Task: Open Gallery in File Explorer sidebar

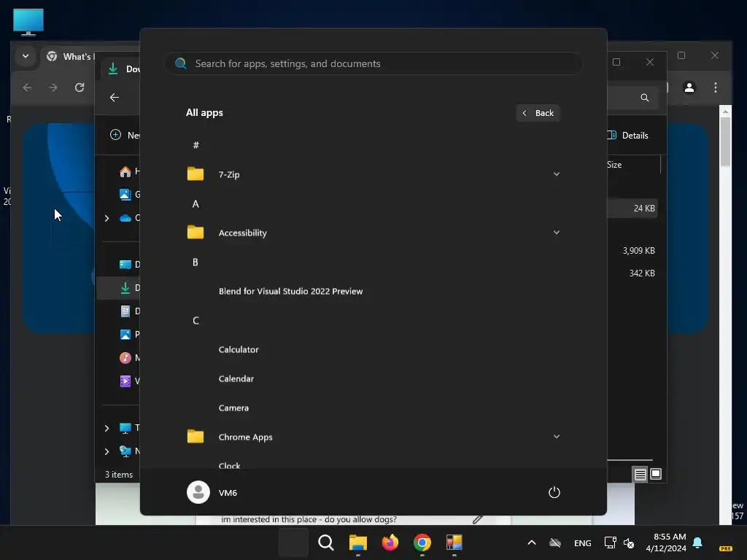Action: [128, 194]
